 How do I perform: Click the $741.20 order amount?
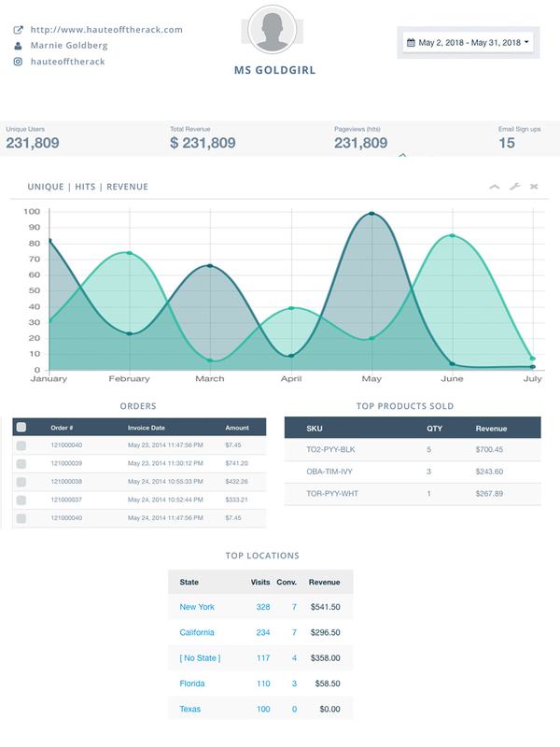pyautogui.click(x=237, y=463)
